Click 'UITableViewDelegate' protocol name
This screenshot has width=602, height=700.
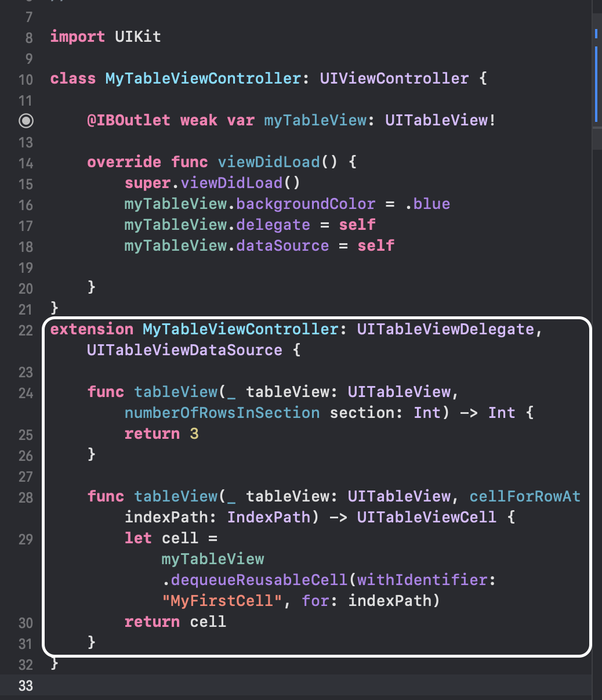(x=445, y=329)
